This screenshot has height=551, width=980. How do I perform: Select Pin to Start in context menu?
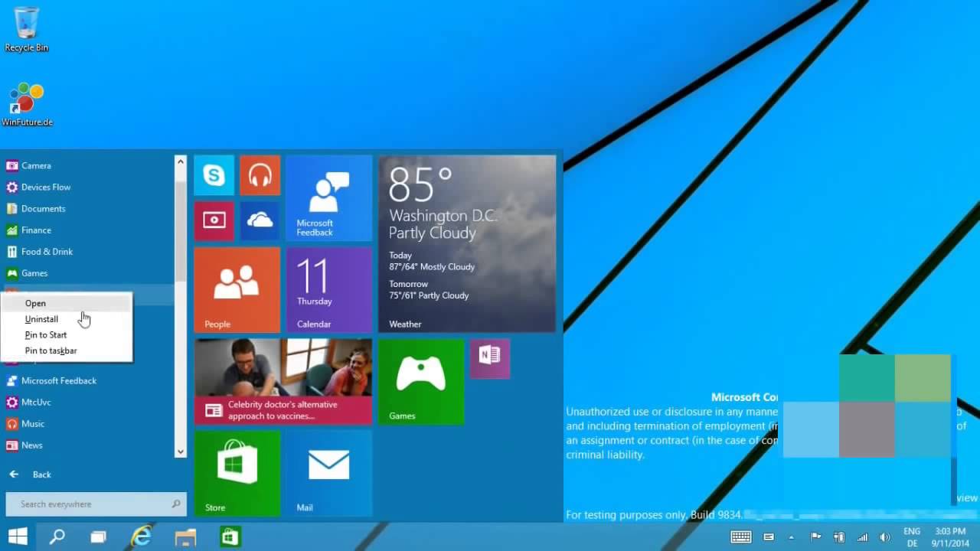pos(66,334)
